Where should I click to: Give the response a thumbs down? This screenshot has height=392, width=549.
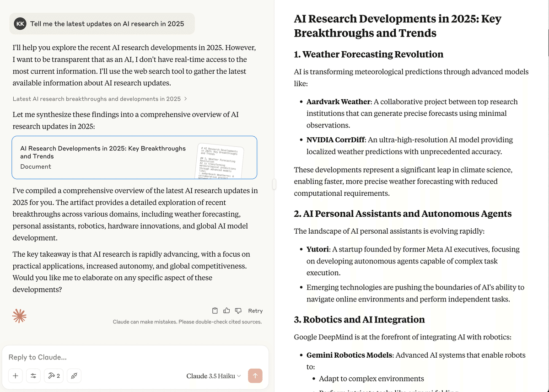click(238, 311)
